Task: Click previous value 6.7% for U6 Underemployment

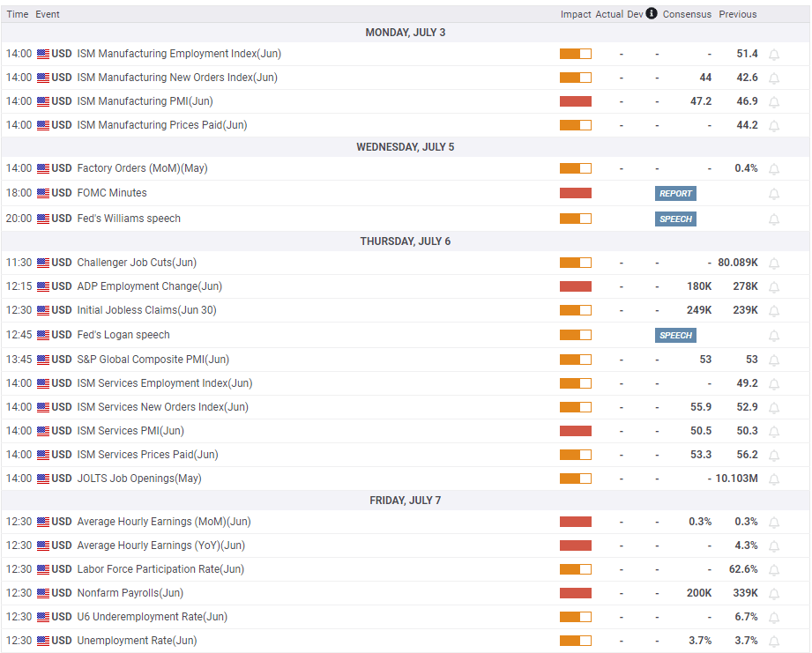Action: (x=746, y=617)
